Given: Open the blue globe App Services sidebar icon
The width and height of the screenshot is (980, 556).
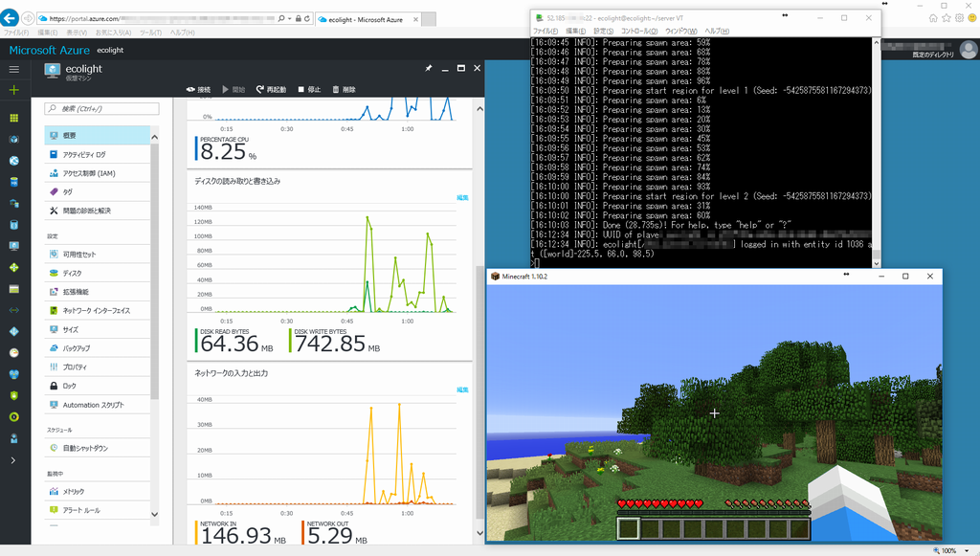Looking at the screenshot, I should tap(13, 161).
